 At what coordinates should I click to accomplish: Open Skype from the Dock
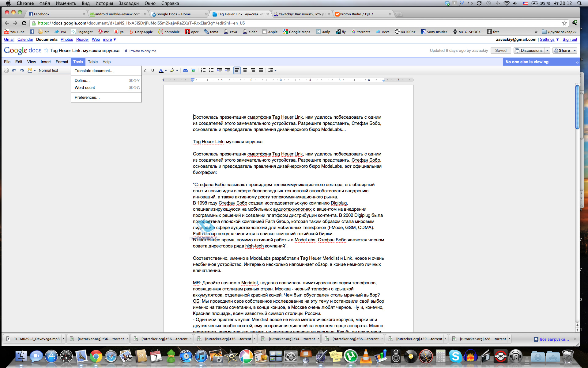click(455, 356)
